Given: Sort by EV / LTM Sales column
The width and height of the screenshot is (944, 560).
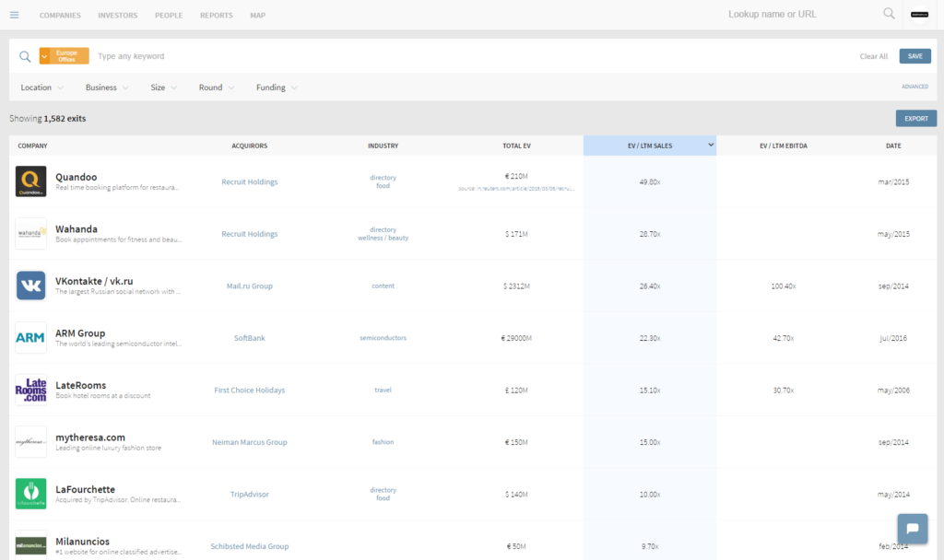Looking at the screenshot, I should [650, 146].
